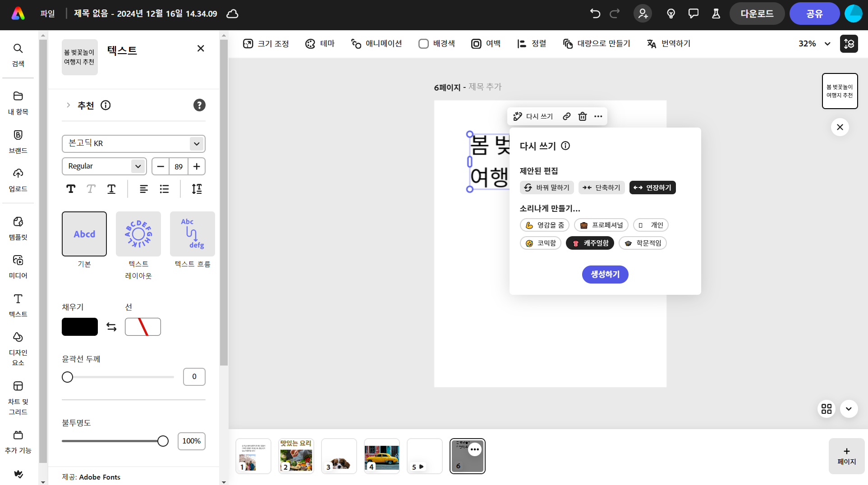Screen dimensions: 868x485
Task: Open the 32% zoom dropdown
Action: pyautogui.click(x=814, y=44)
